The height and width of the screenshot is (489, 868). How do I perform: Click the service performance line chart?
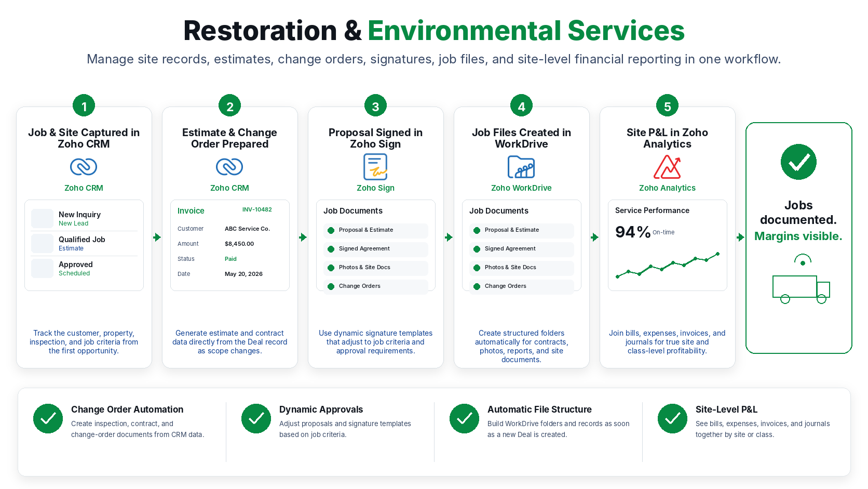tap(668, 265)
